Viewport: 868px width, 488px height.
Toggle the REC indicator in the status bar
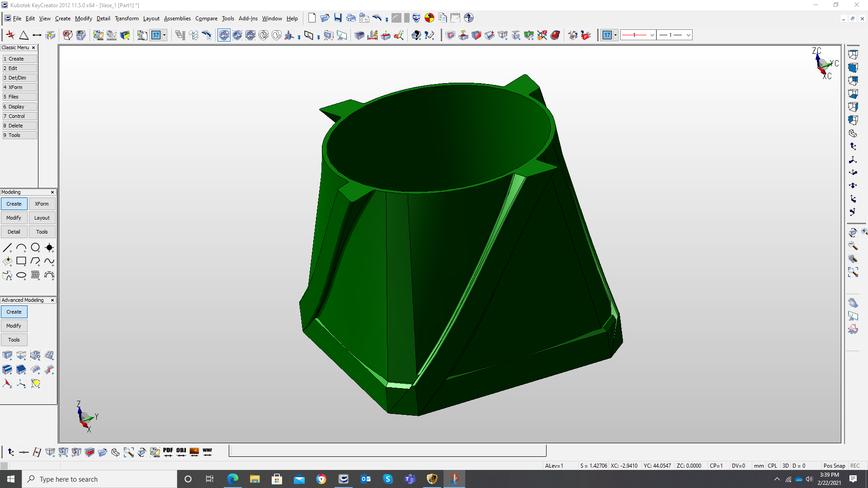coord(855,465)
